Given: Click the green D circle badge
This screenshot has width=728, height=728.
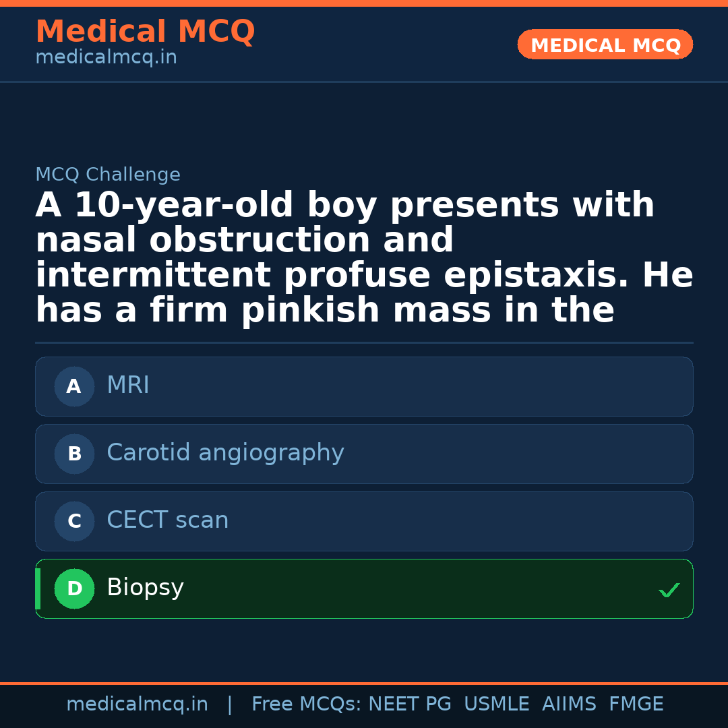Looking at the screenshot, I should click(74, 588).
